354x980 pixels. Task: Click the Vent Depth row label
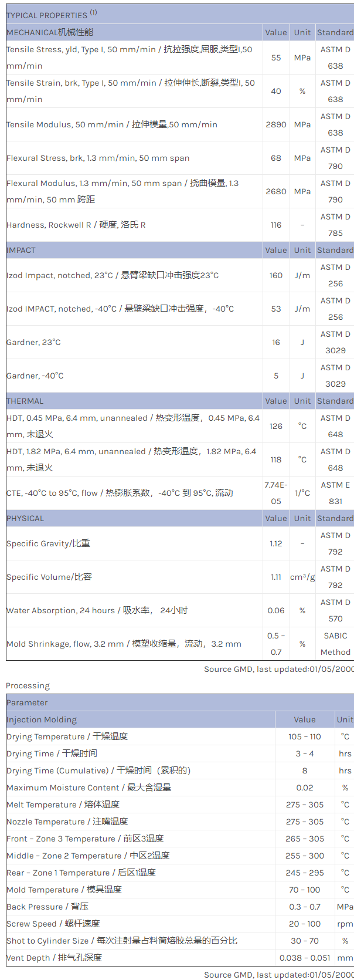[54, 958]
